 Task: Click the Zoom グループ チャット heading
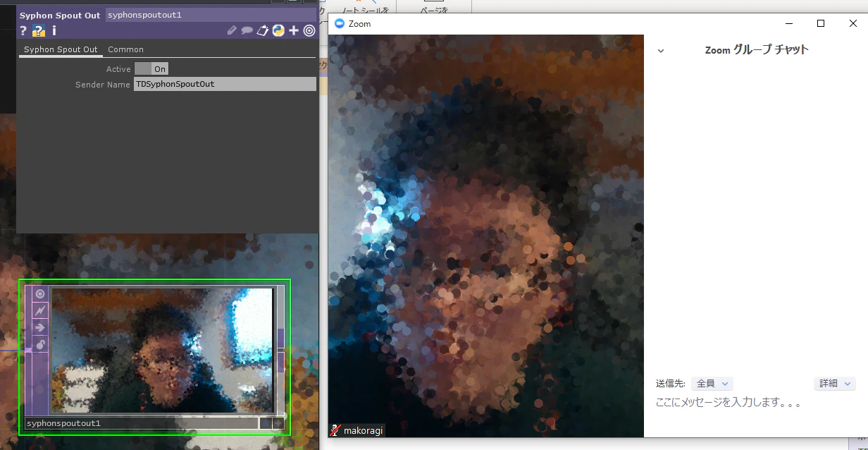pyautogui.click(x=757, y=50)
